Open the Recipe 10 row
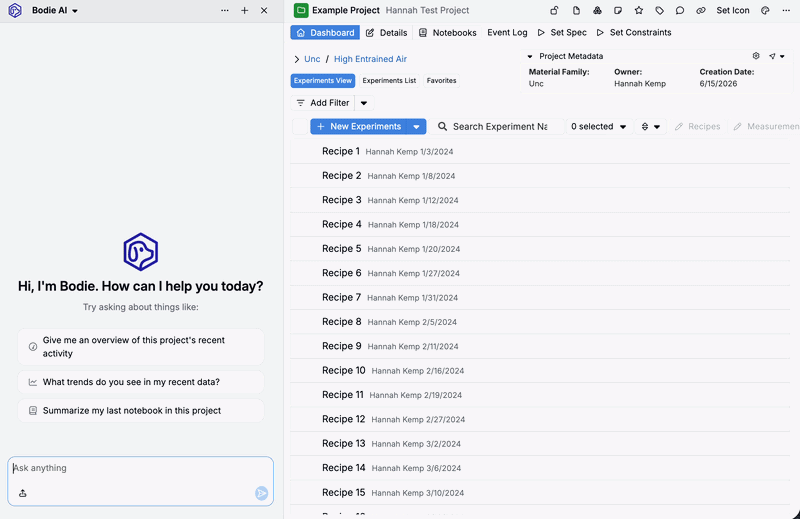 [x=540, y=370]
